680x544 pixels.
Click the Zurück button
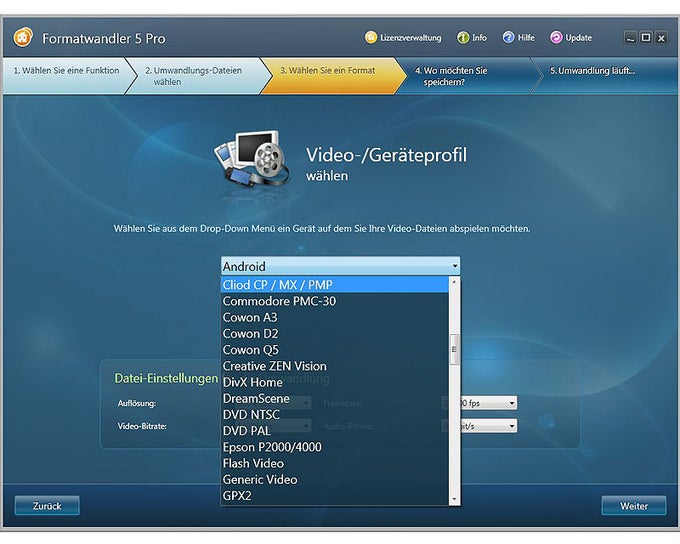tap(47, 506)
